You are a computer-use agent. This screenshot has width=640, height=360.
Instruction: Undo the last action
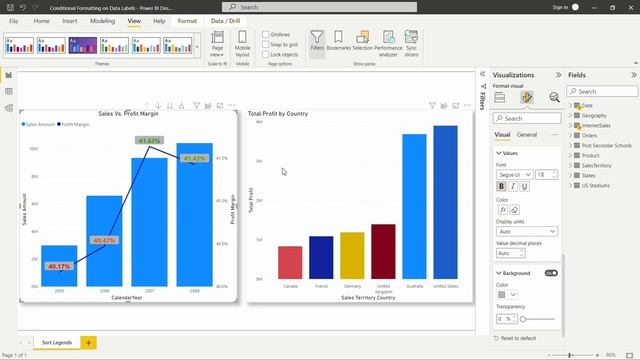23,7
